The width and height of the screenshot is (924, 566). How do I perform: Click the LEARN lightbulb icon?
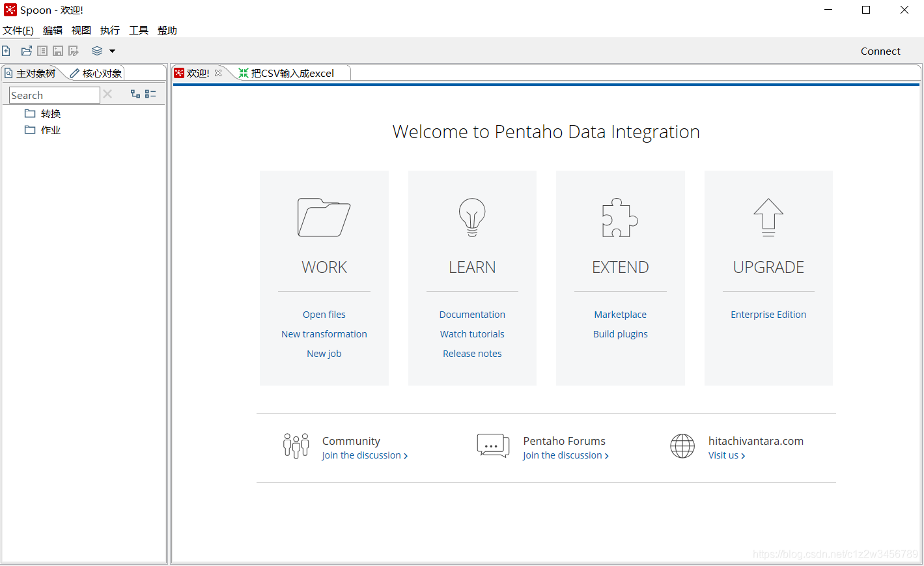472,217
